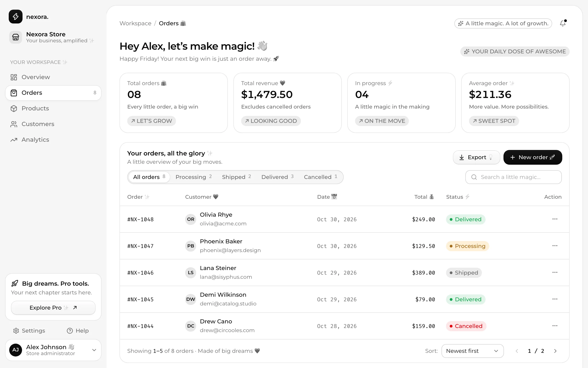Open Products in the sidebar
The width and height of the screenshot is (588, 368).
coord(53,108)
